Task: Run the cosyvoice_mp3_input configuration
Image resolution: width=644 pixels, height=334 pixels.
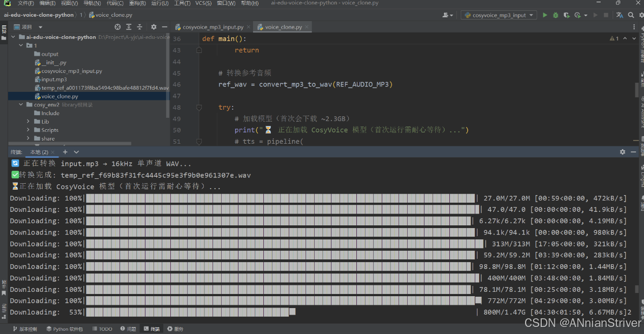Action: 545,15
